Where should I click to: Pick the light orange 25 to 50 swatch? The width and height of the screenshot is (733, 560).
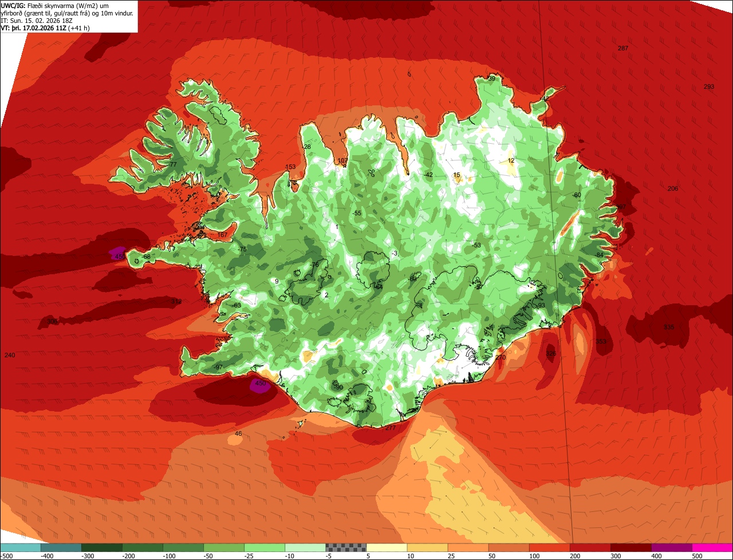tap(468, 547)
